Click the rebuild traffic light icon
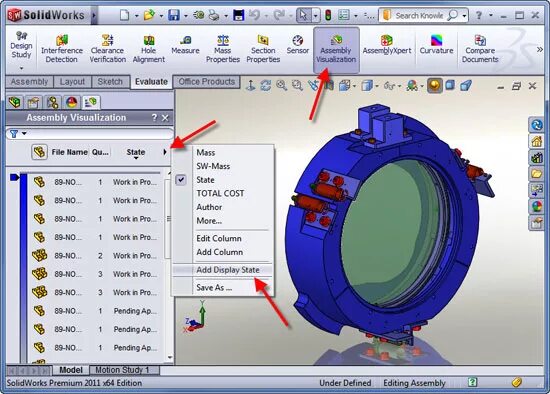 (x=328, y=15)
